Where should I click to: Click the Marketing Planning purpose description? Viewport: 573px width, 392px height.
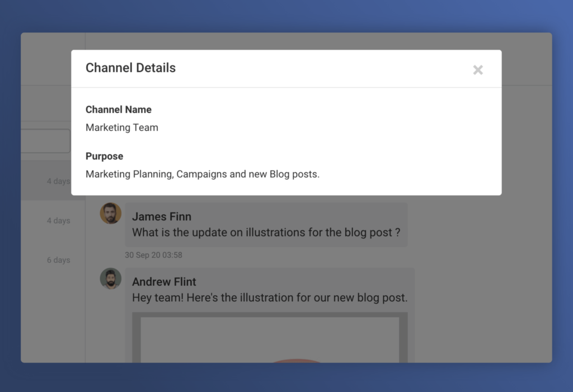(203, 174)
